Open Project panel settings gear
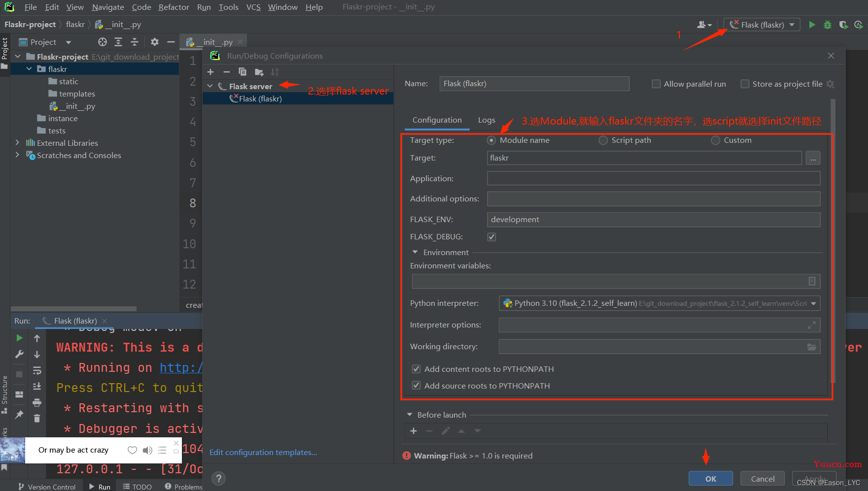Screen dimensions: 868x491 [155, 42]
